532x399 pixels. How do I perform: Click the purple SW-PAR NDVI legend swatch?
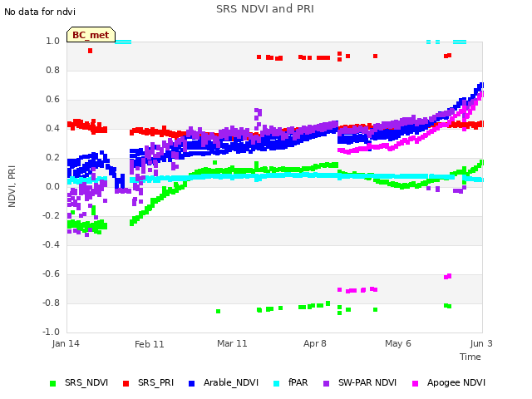pos(326,383)
